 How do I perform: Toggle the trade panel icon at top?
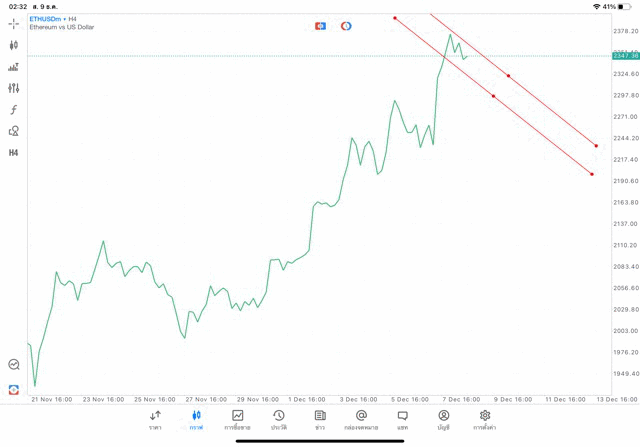click(320, 26)
